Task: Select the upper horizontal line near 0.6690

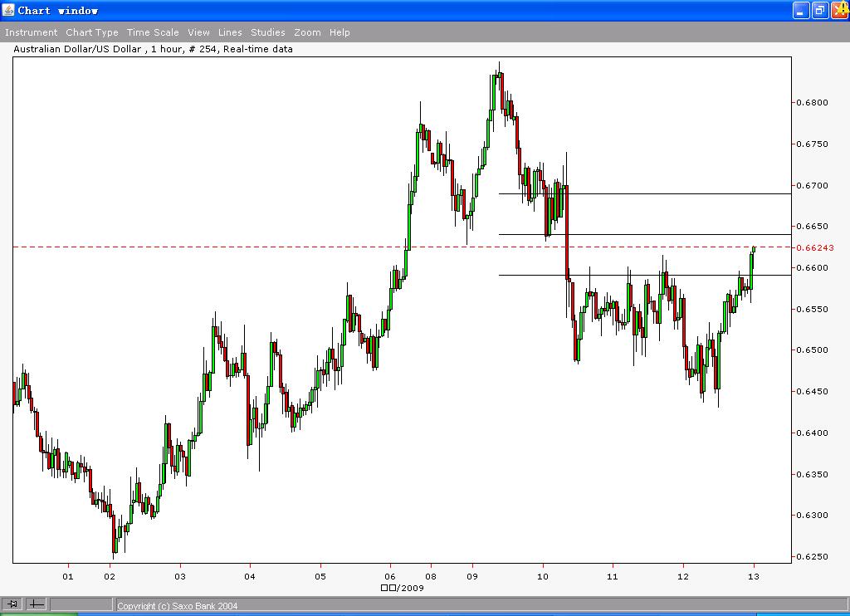Action: [645, 193]
